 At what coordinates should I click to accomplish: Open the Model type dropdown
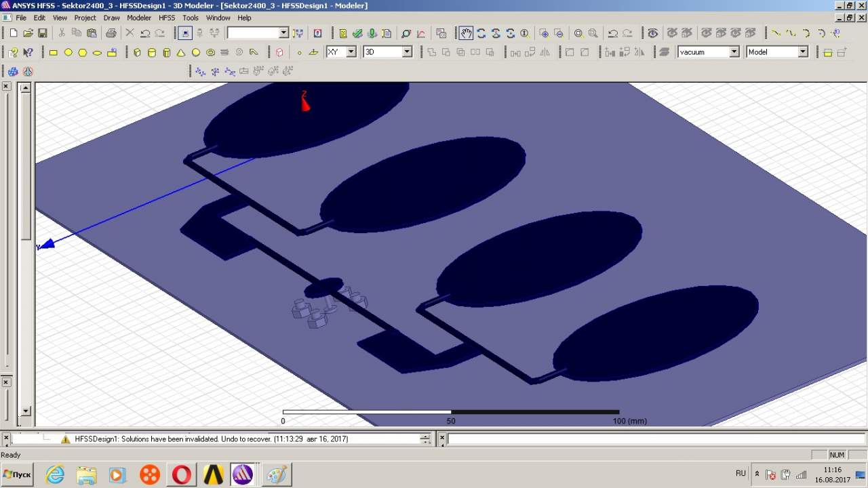tap(803, 52)
